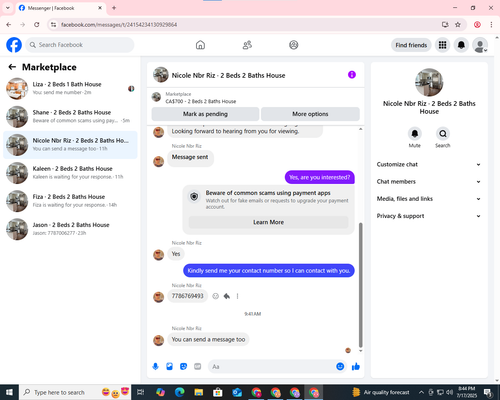Show hidden system tray icons
Screen dimensions: 500x400
coord(421,392)
